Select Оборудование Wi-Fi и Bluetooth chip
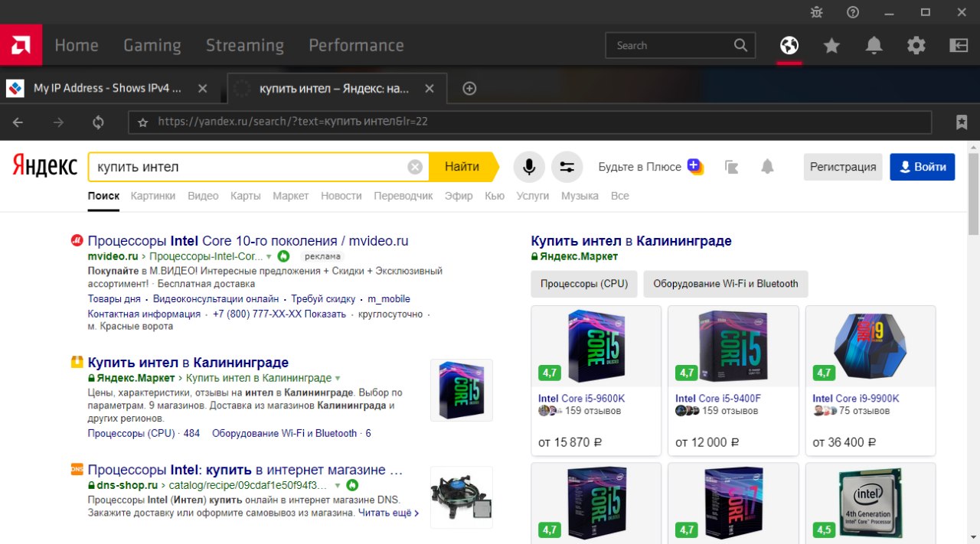Viewport: 980px width, 544px height. click(x=726, y=284)
